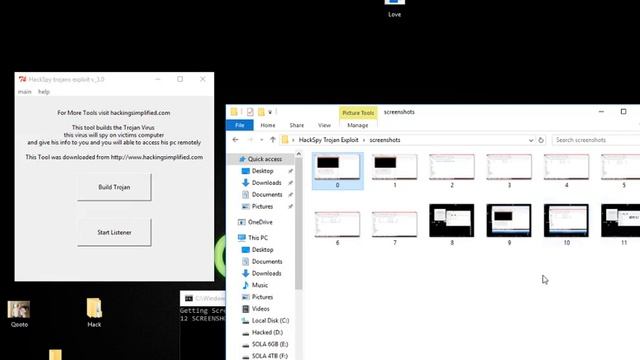
Task: Click HackSpy Trojan Exploit in address path
Action: (x=329, y=140)
